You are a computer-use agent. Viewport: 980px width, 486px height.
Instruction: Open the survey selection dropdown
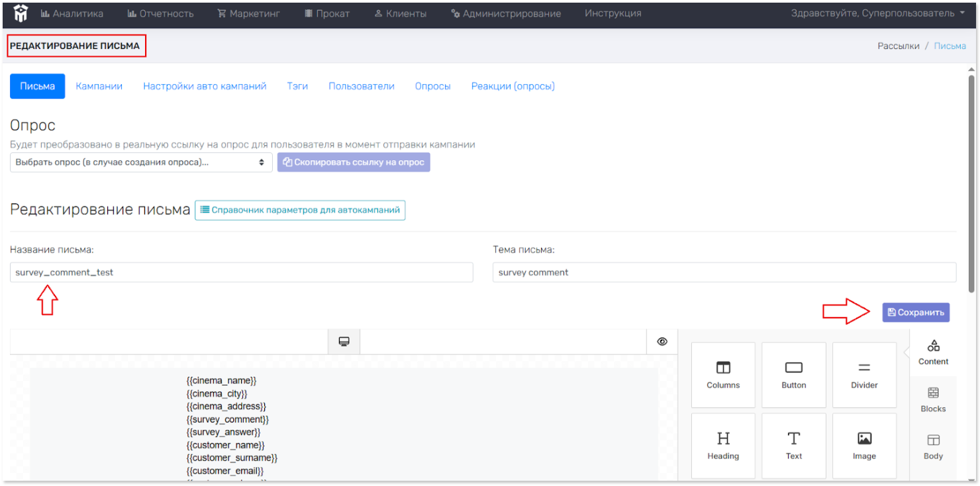(141, 162)
